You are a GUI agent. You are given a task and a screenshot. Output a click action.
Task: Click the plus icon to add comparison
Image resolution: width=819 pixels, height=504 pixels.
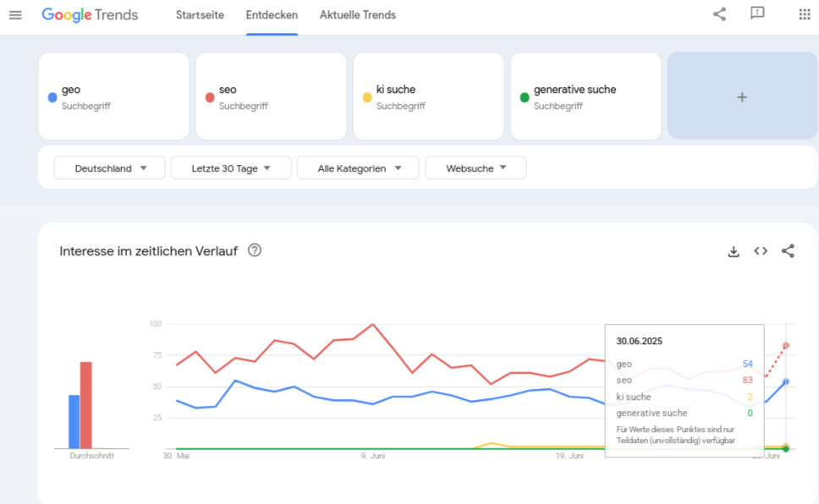coord(742,97)
